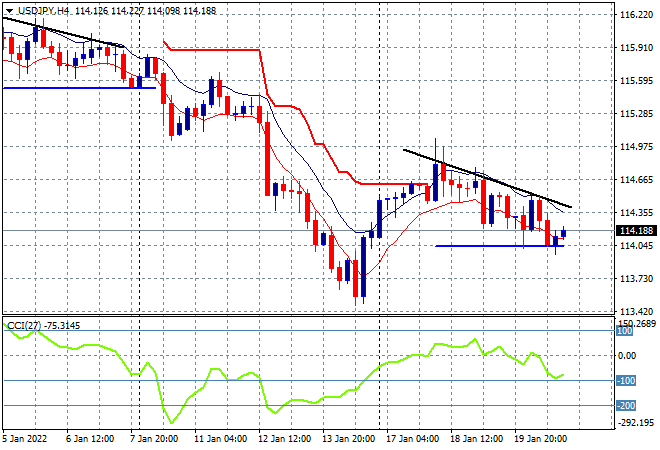This screenshot has width=660, height=450.
Task: Click the 19 Jan 20:00 time label
Action: 540,439
